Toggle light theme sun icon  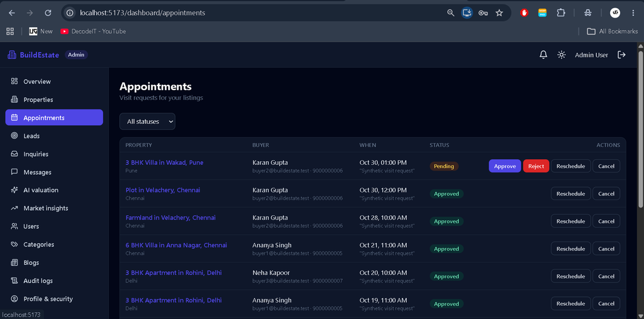[x=562, y=55]
